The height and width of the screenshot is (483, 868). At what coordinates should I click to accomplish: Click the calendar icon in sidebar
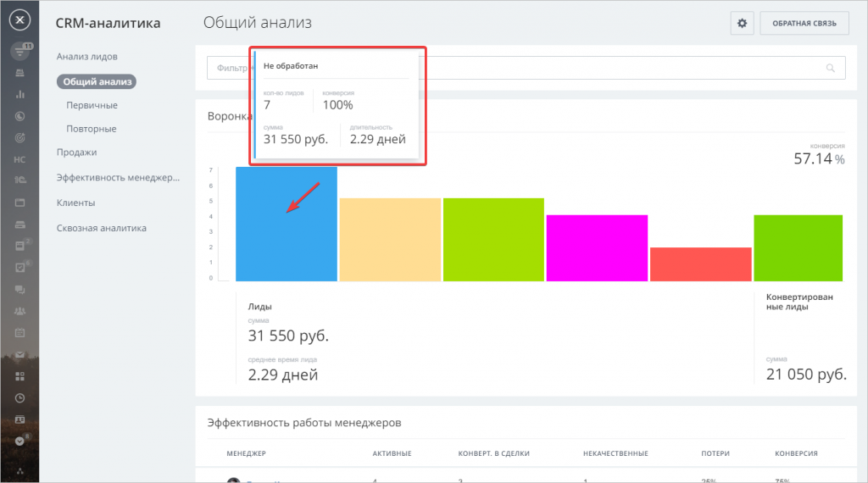pos(19,332)
